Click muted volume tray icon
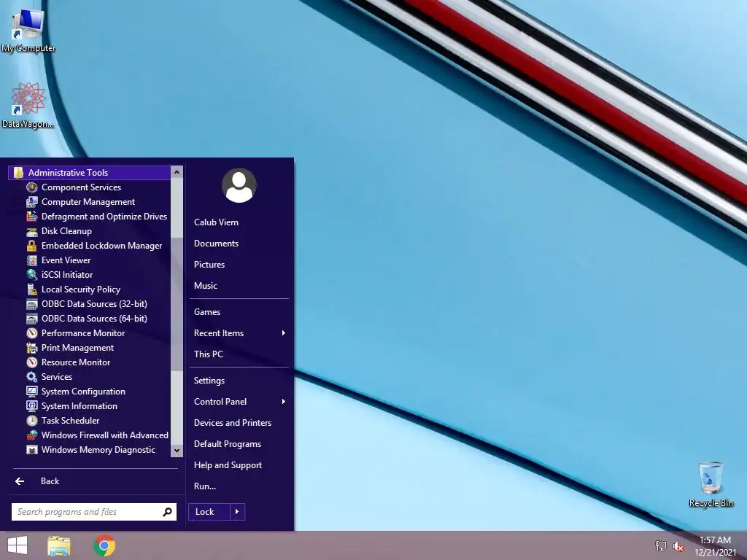This screenshot has width=747, height=560. click(x=678, y=546)
